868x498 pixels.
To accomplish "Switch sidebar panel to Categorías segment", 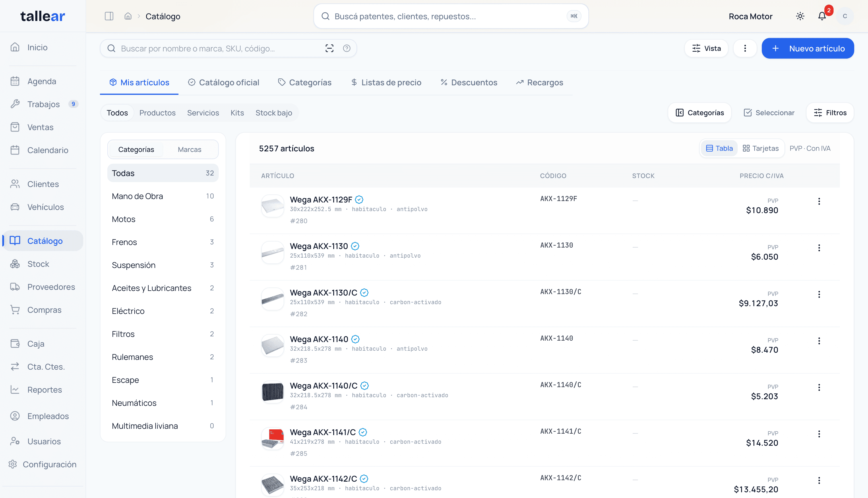I will click(136, 149).
